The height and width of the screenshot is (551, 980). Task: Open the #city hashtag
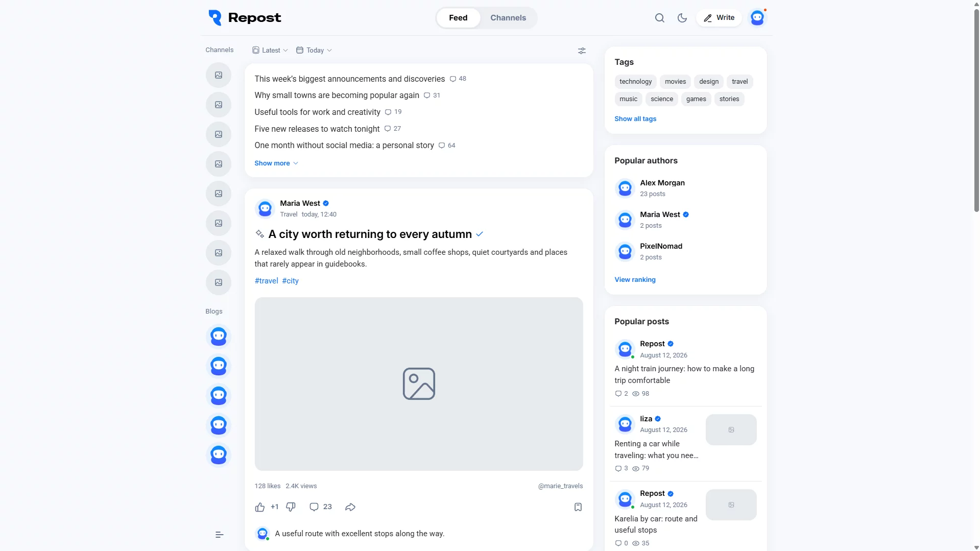[x=290, y=281]
